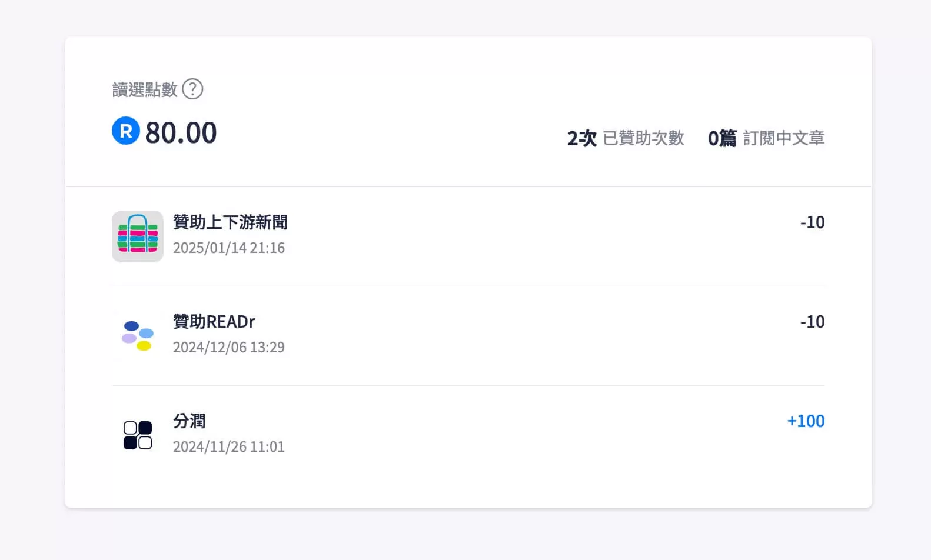931x560 pixels.
Task: Click the 0篇 subscribed count
Action: click(x=722, y=138)
